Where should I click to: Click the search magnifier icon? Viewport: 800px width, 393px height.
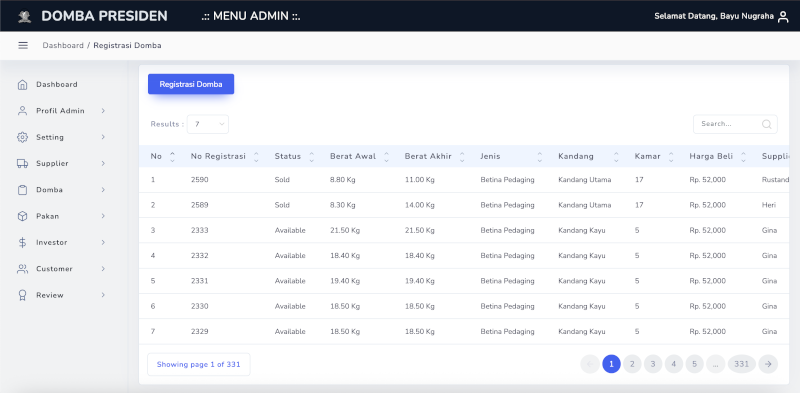766,124
